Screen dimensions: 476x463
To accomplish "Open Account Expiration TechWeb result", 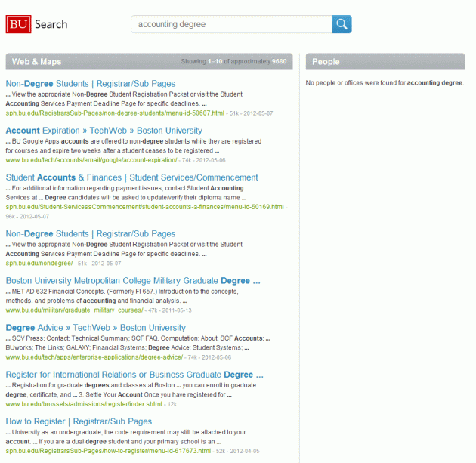I will click(104, 131).
